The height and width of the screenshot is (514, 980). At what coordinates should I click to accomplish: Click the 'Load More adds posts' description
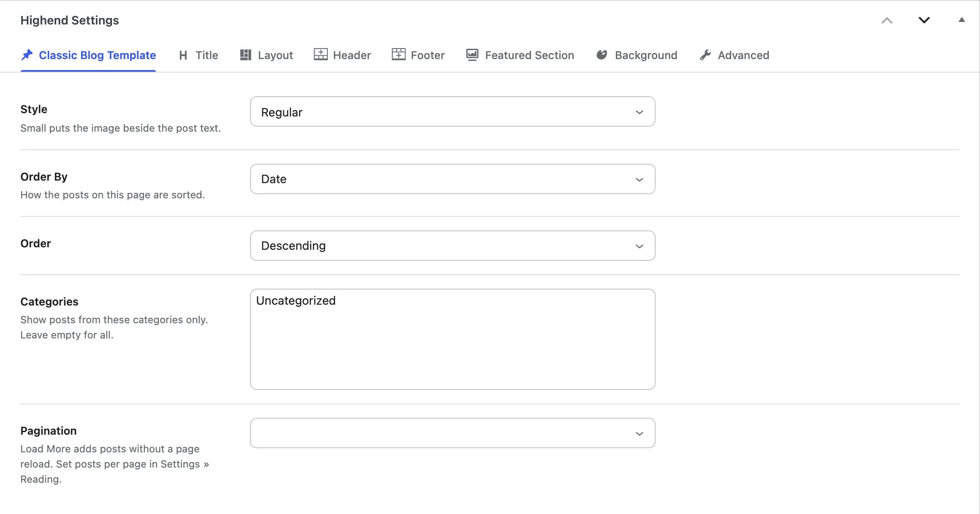pyautogui.click(x=114, y=464)
